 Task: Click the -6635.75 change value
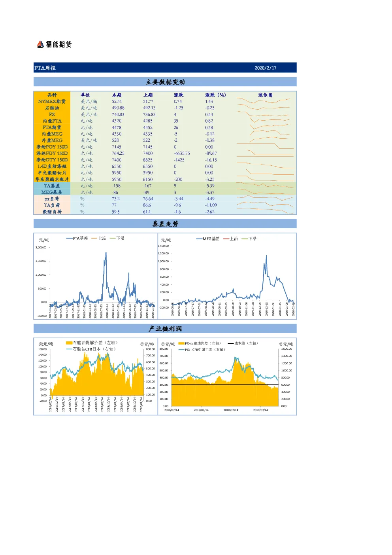pyautogui.click(x=182, y=153)
